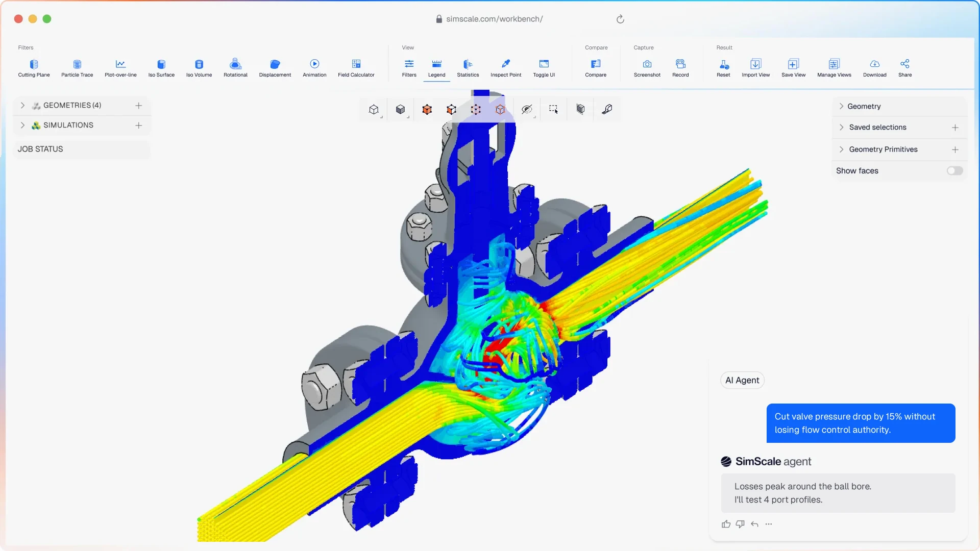The width and height of the screenshot is (980, 551).
Task: Select the Cutting Plane filter
Action: click(x=34, y=68)
